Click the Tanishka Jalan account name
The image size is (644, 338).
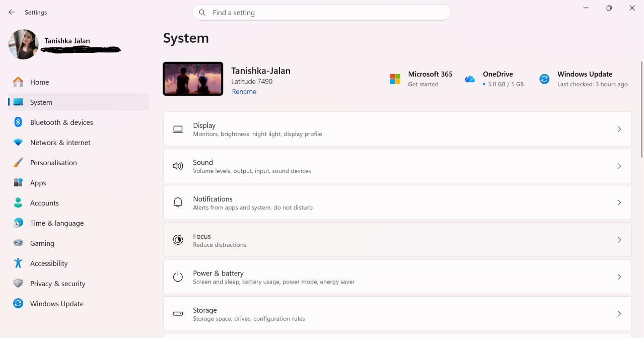click(67, 41)
